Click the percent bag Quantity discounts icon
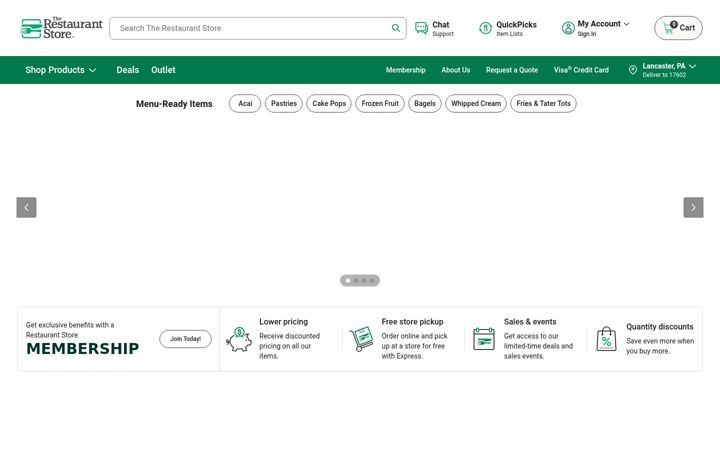This screenshot has height=450, width=720. click(x=606, y=339)
